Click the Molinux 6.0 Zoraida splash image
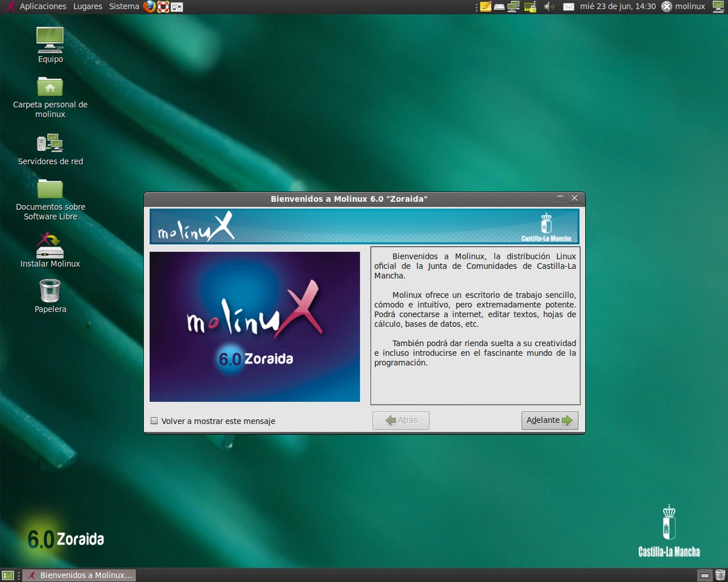Viewport: 728px width, 582px height. [254, 327]
